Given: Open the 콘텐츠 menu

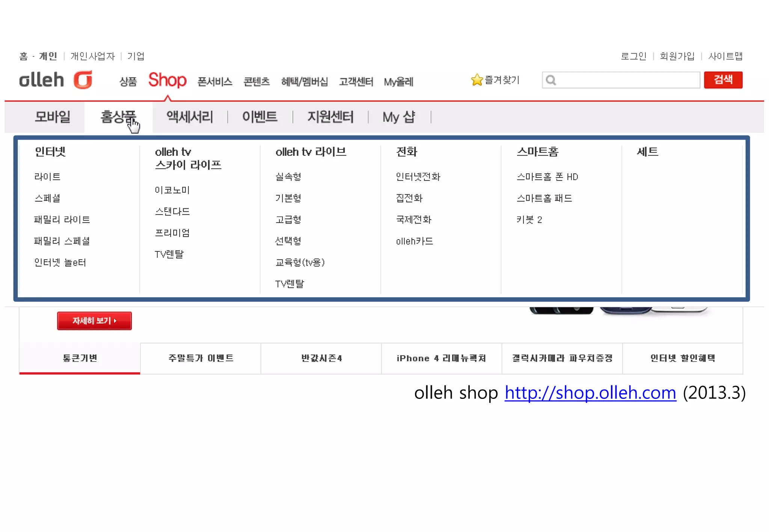Looking at the screenshot, I should click(x=256, y=81).
